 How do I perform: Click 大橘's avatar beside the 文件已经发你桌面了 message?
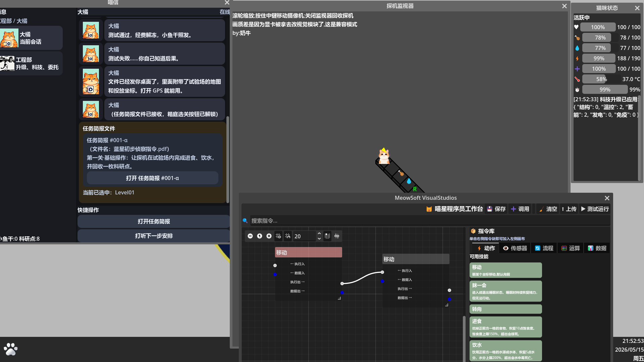(91, 81)
